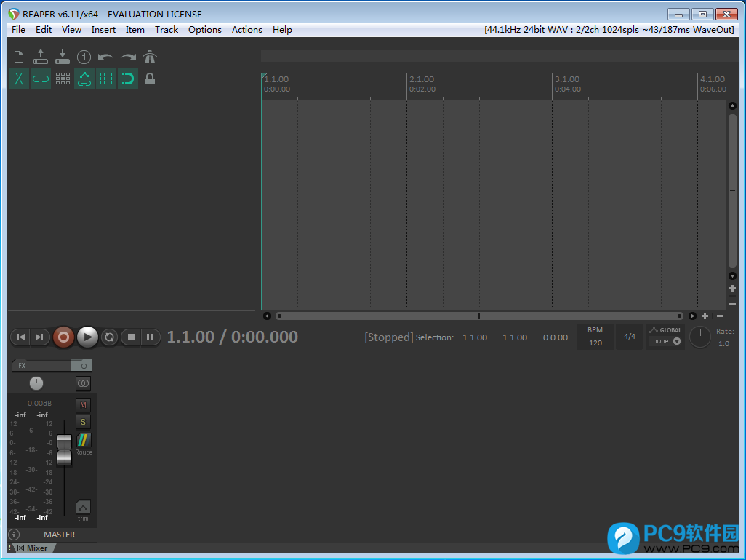The height and width of the screenshot is (560, 746).
Task: Open master Route button
Action: pyautogui.click(x=84, y=440)
